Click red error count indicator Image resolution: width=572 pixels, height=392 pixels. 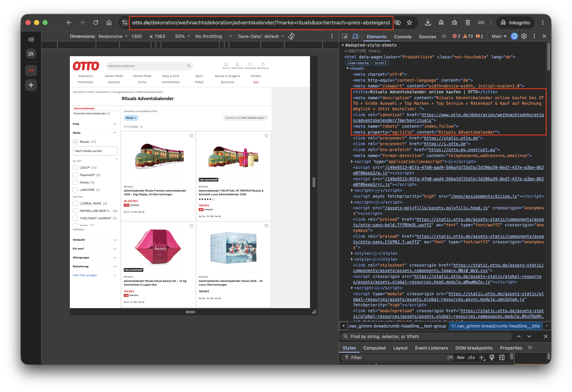(x=456, y=36)
